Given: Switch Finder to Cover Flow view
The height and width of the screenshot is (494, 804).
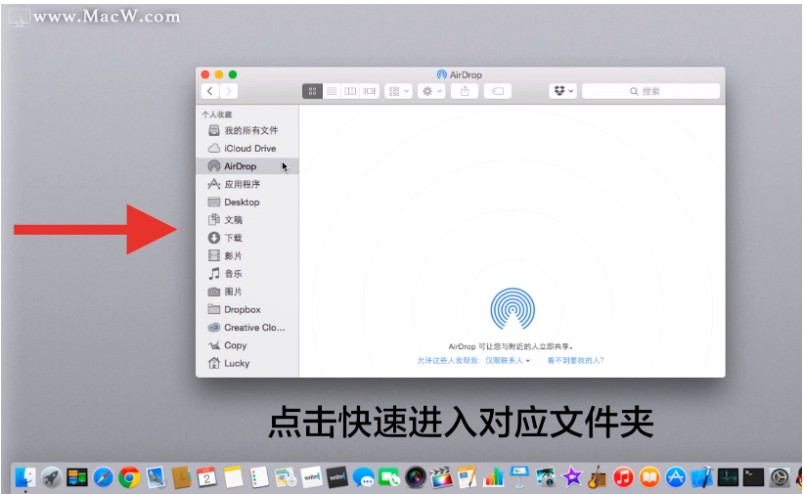Looking at the screenshot, I should tap(370, 91).
